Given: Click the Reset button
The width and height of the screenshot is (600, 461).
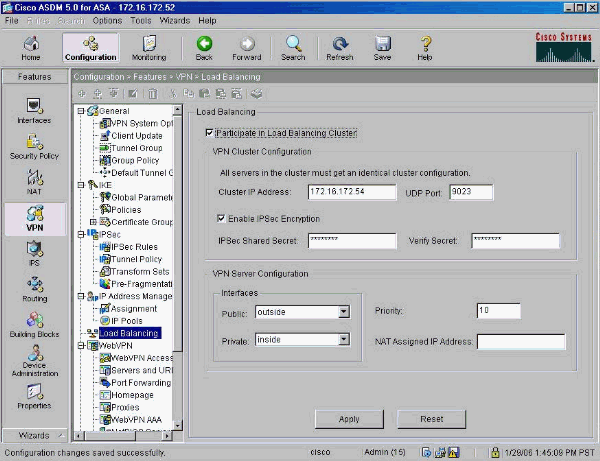Looking at the screenshot, I should coord(432,419).
